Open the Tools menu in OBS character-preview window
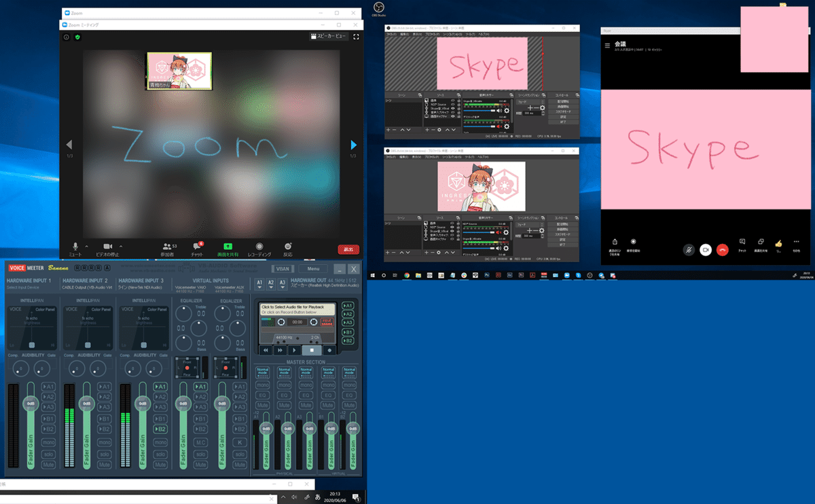815x504 pixels. click(x=471, y=156)
